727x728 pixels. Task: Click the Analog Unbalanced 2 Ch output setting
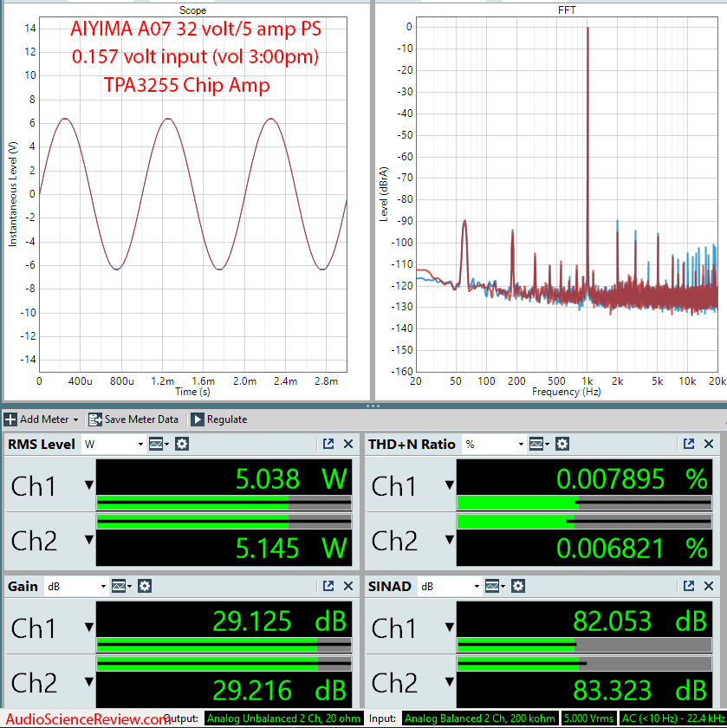[x=283, y=718]
